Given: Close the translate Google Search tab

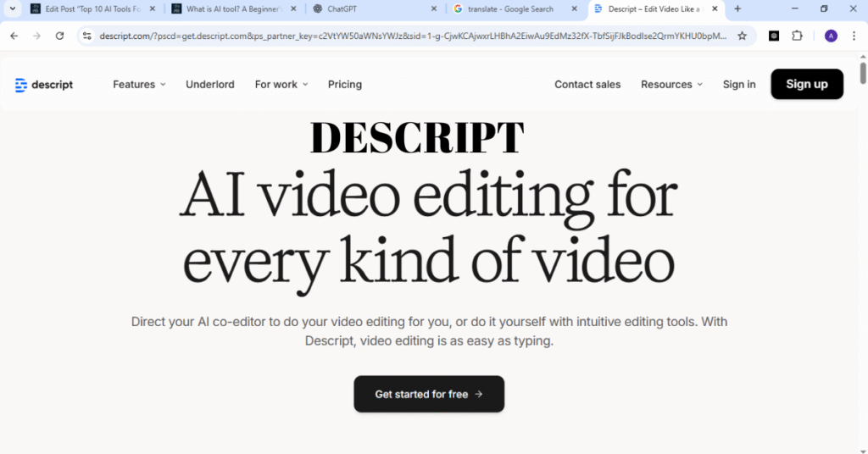Looking at the screenshot, I should point(575,8).
